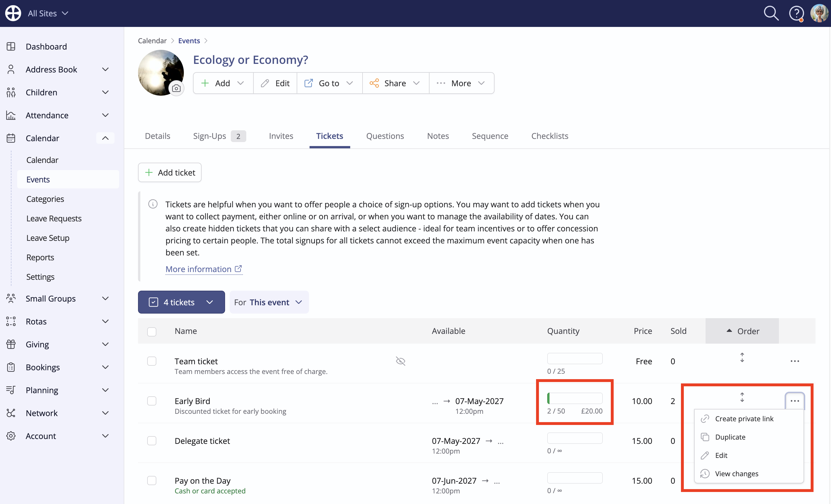Viewport: 831px width, 504px height.
Task: Switch to the Sequence tab
Action: point(490,136)
